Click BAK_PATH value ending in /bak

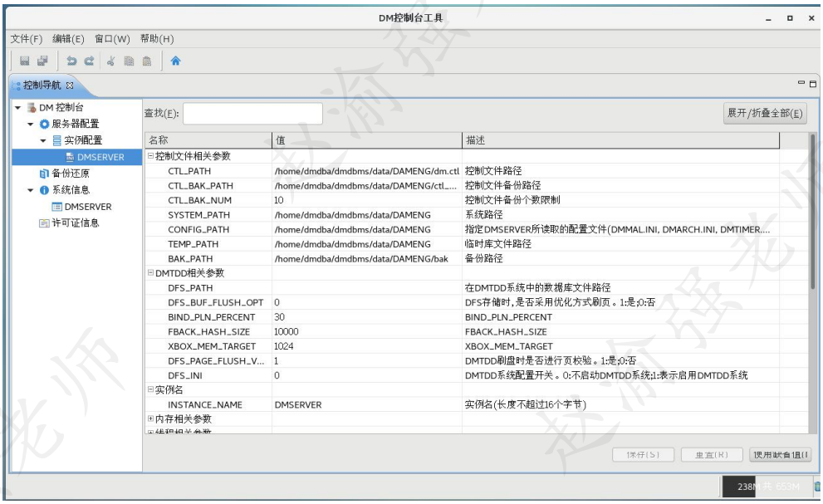(x=361, y=259)
